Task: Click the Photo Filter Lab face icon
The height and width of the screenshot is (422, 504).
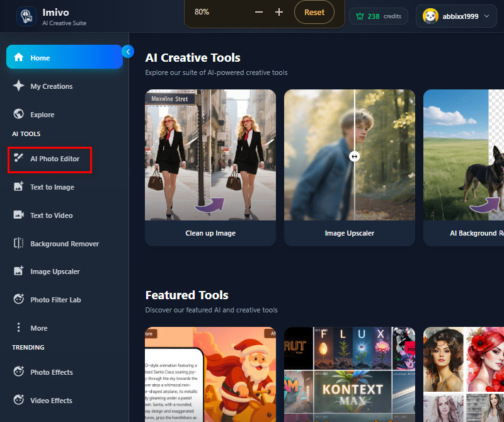Action: pos(19,299)
